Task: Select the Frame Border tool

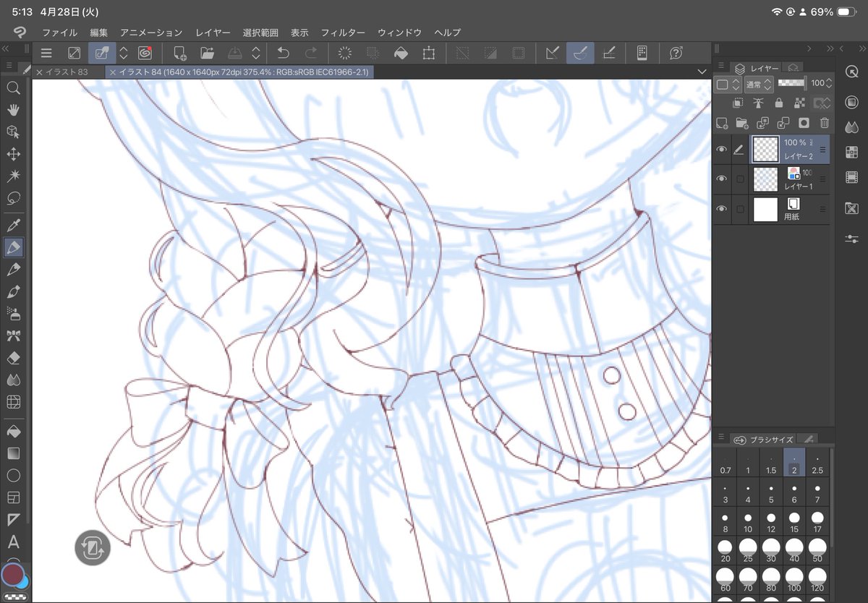Action: [x=13, y=497]
